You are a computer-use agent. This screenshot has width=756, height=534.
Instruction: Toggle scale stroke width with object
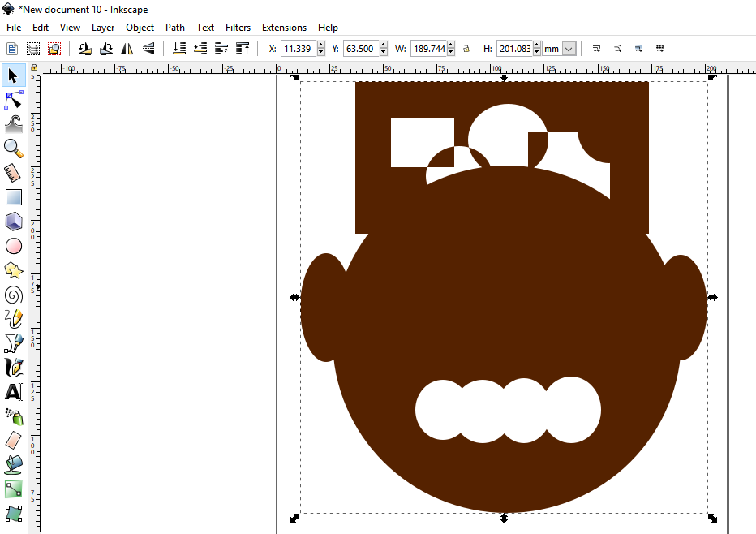596,49
